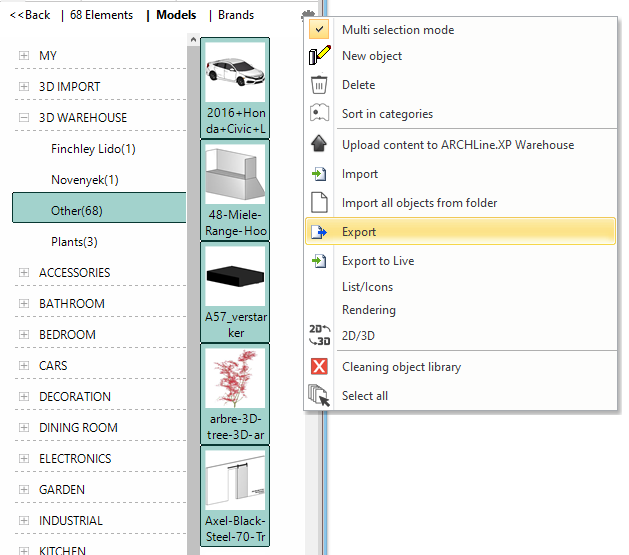Select the Other(68) subfolder
The image size is (629, 555).
pos(99,207)
